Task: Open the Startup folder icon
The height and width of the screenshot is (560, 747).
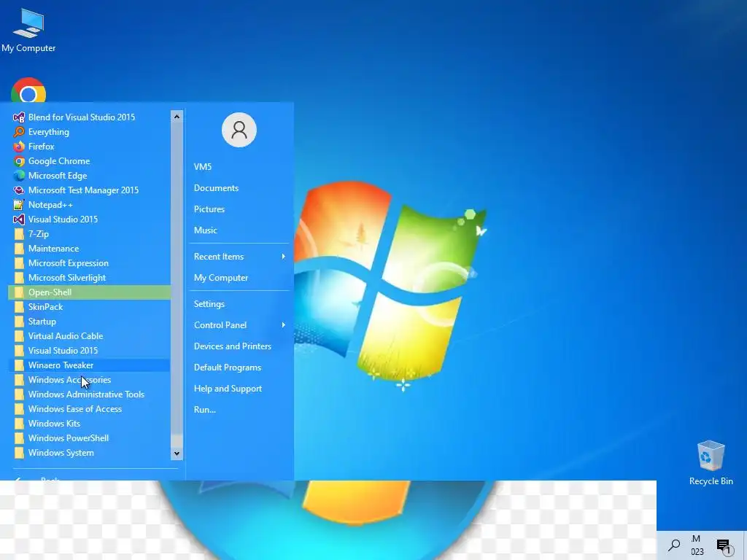Action: (18, 322)
